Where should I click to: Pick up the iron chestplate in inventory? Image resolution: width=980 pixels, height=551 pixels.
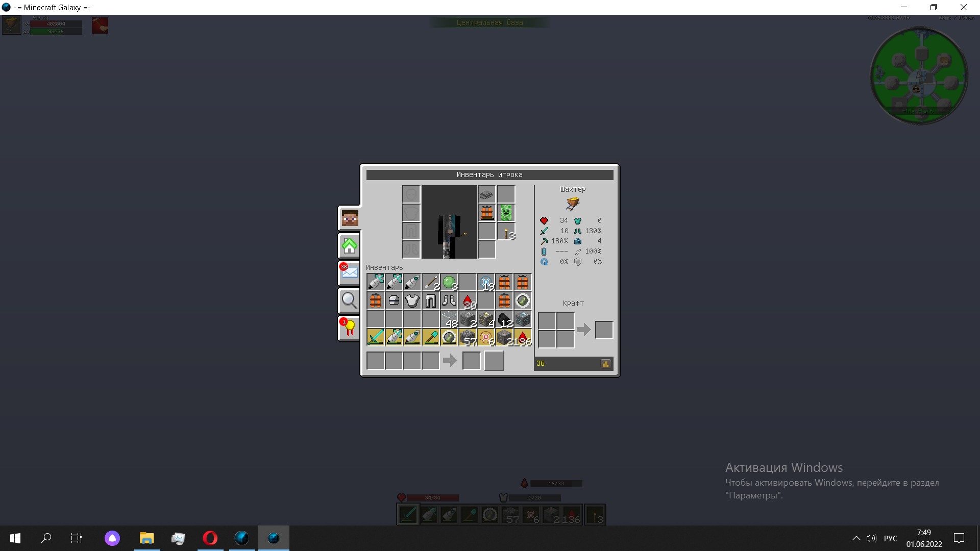[x=412, y=300]
